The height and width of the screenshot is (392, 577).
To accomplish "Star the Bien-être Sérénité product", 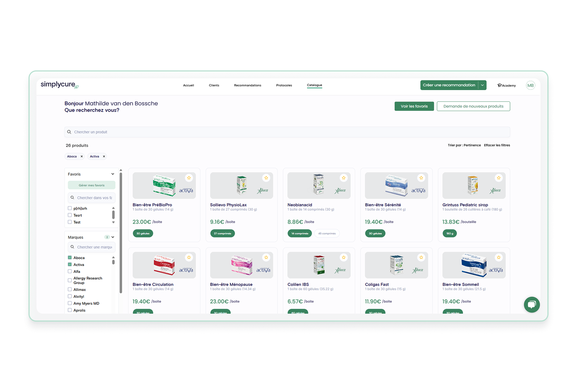I will click(x=421, y=178).
